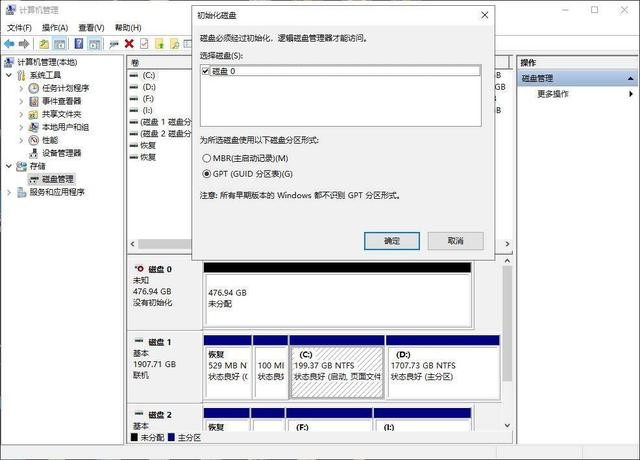
Task: Click the 磁盘 1 drive icon in graphical view
Action: pyautogui.click(x=139, y=340)
